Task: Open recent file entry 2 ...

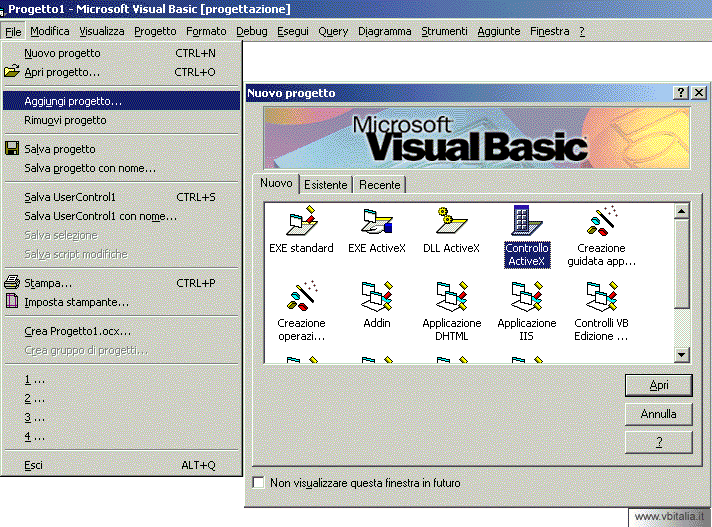Action: tap(121, 399)
